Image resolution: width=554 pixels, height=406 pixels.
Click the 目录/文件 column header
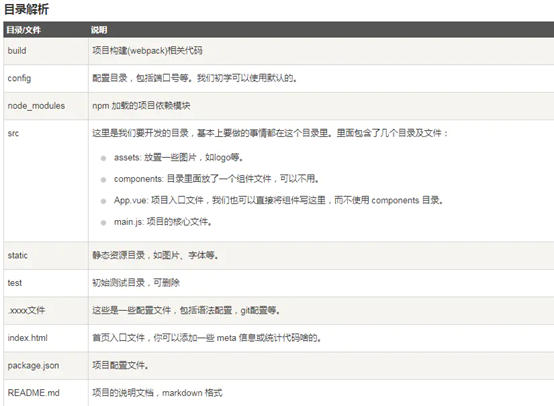pos(24,30)
